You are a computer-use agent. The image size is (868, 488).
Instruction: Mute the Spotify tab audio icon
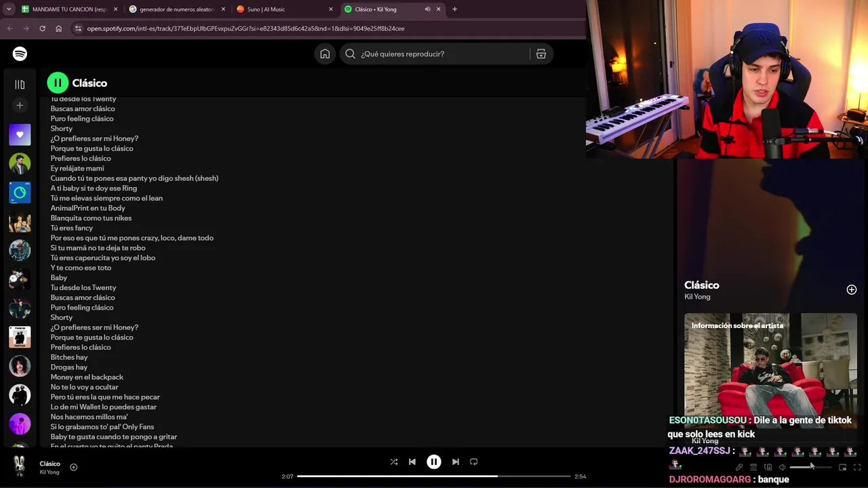point(427,9)
